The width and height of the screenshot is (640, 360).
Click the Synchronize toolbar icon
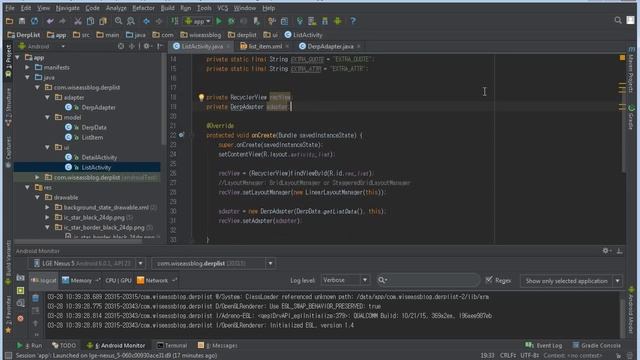point(35,21)
